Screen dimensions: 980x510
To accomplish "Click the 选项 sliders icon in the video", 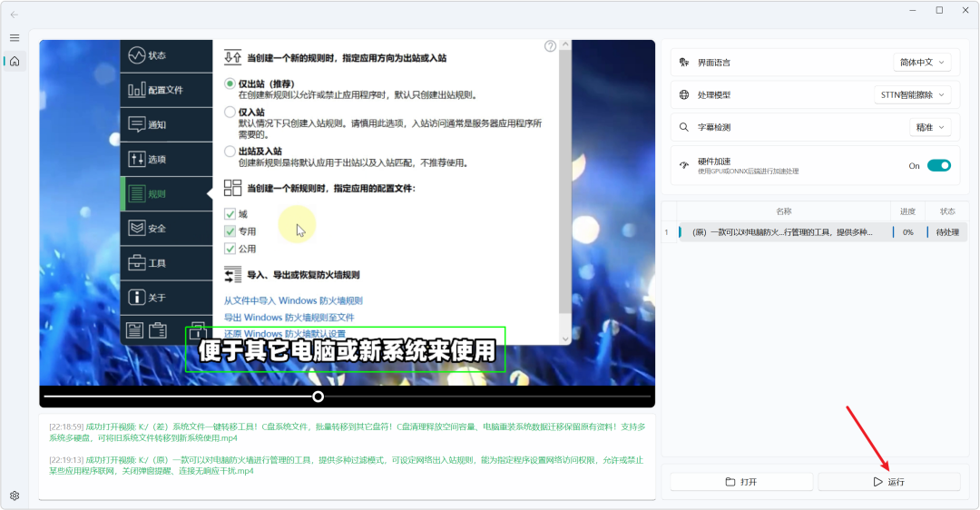I will [137, 160].
